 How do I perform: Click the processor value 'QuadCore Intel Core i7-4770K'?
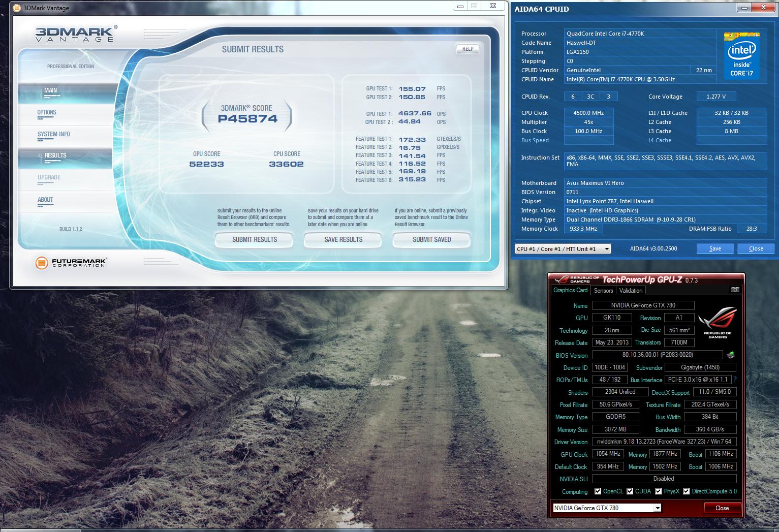point(605,34)
